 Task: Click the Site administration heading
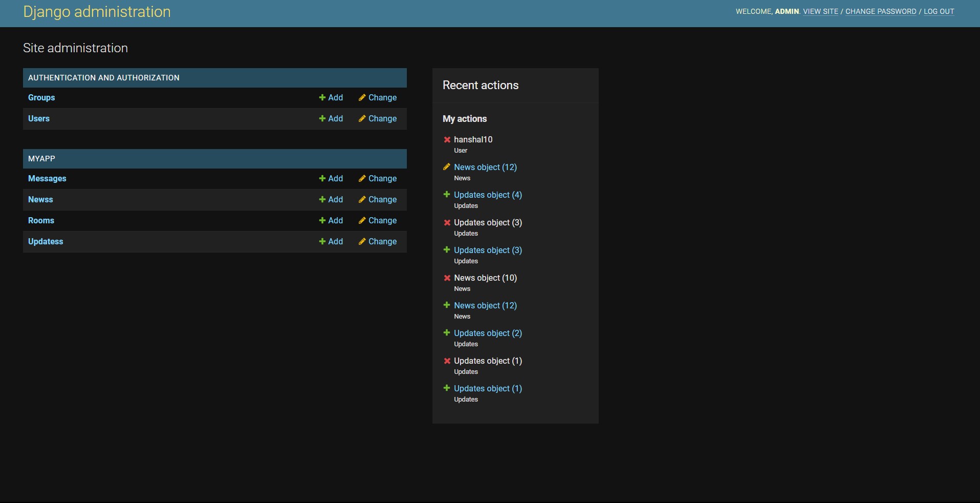pyautogui.click(x=75, y=48)
